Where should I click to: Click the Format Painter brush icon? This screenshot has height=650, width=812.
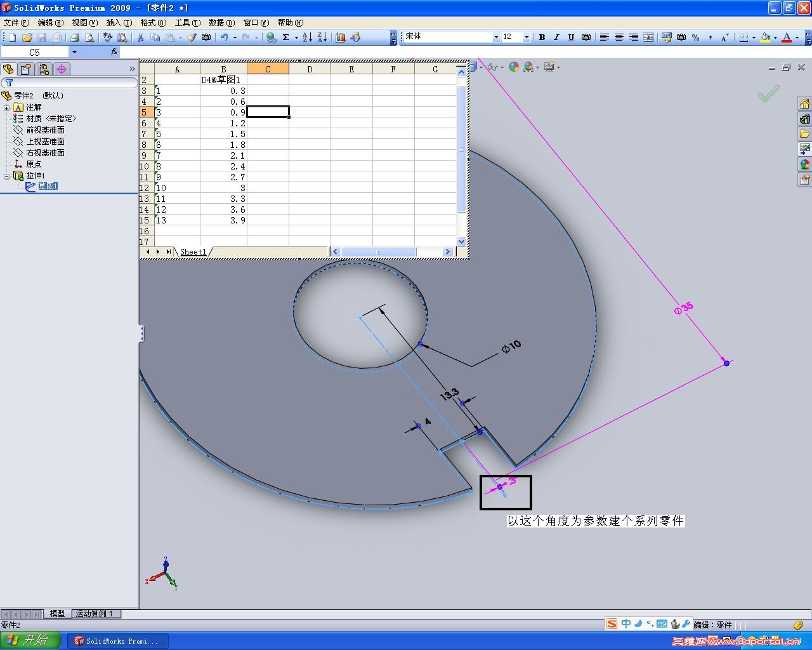(192, 37)
